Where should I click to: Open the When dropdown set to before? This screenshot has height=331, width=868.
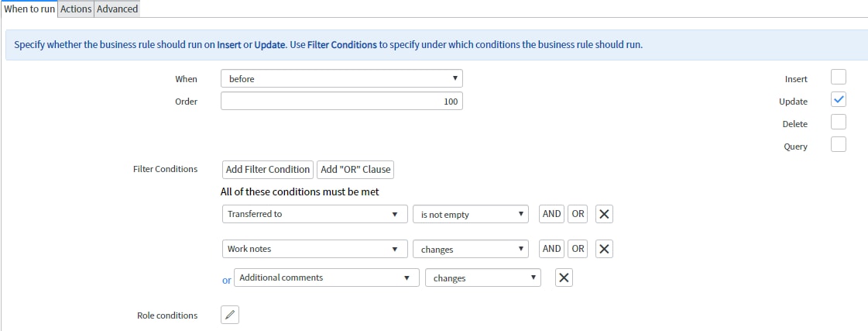[341, 79]
